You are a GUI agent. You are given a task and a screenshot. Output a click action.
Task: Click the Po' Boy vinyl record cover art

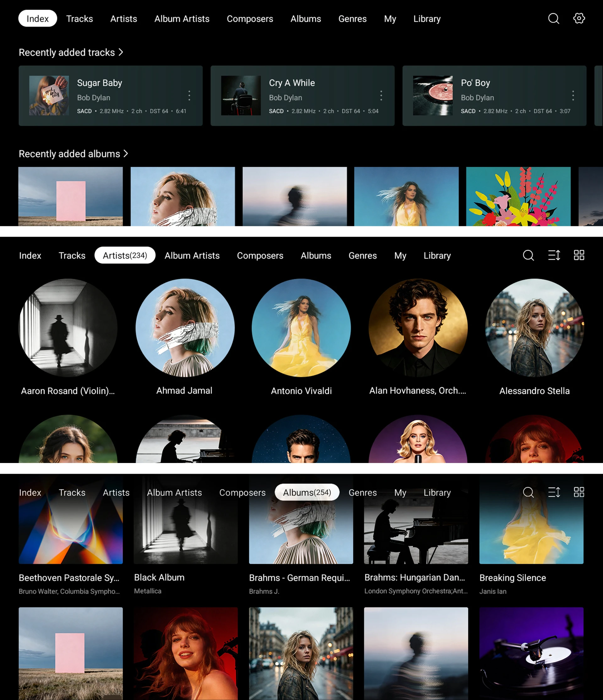point(433,96)
